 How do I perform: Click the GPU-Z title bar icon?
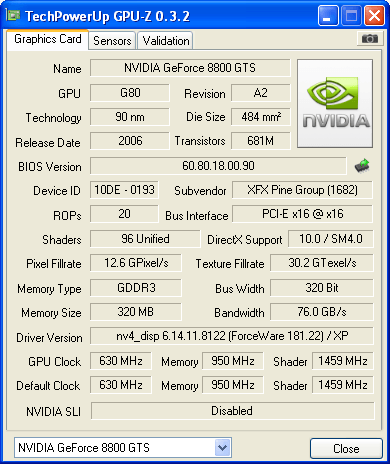(13, 15)
